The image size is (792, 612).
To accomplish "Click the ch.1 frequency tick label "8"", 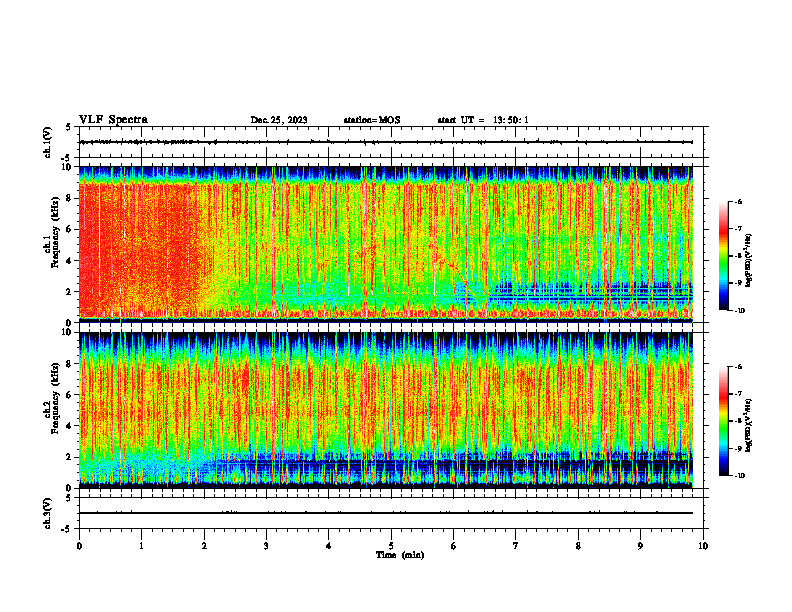I will tap(70, 198).
